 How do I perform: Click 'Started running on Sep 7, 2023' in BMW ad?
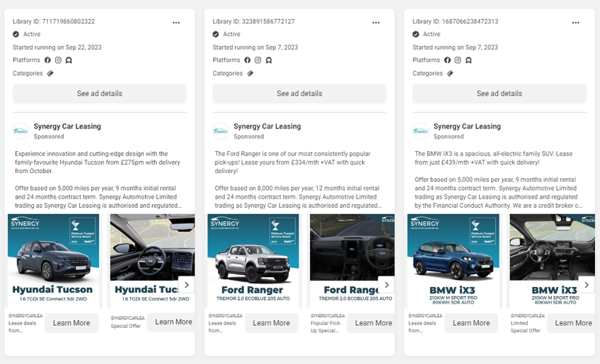(455, 47)
